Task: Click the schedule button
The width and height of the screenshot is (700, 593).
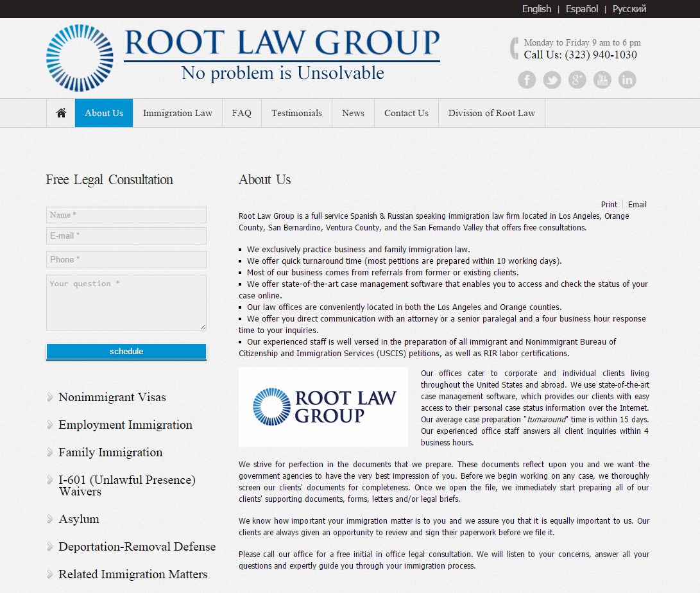Action: (126, 351)
